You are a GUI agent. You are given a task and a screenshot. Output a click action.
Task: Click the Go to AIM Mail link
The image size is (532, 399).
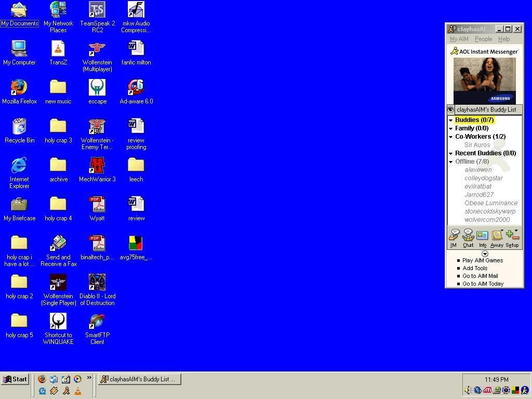click(480, 276)
